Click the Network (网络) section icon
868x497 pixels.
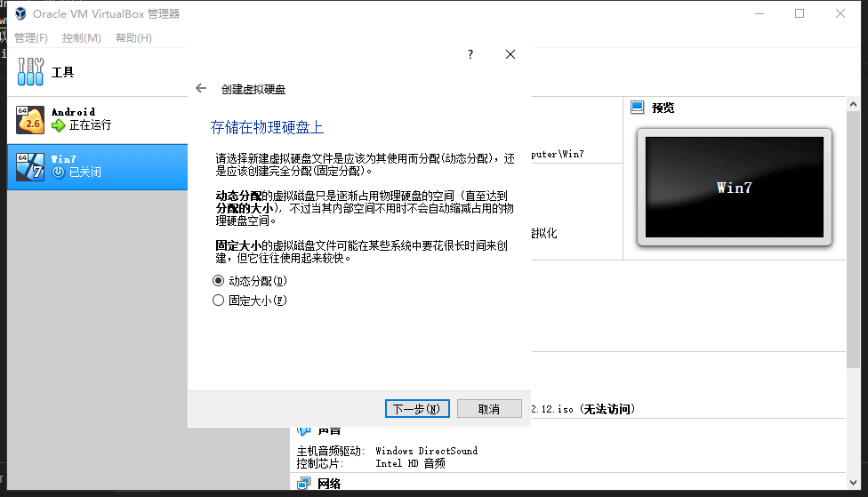click(304, 484)
